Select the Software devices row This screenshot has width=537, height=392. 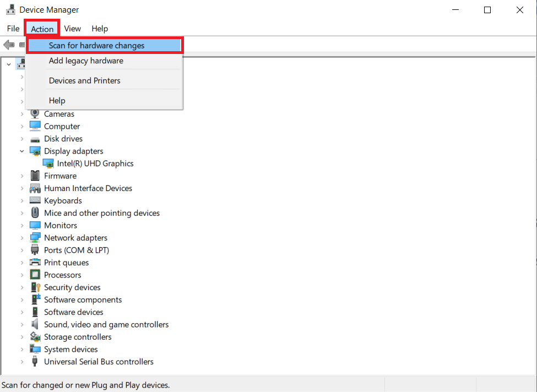tap(74, 312)
